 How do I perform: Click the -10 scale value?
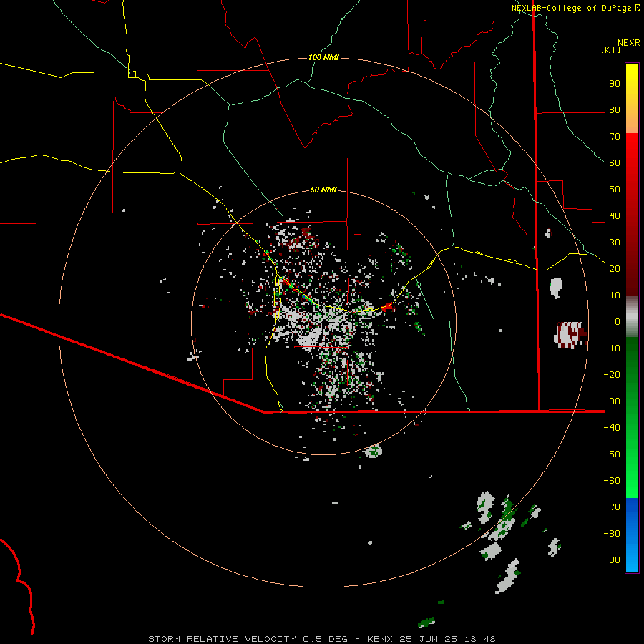(x=612, y=348)
